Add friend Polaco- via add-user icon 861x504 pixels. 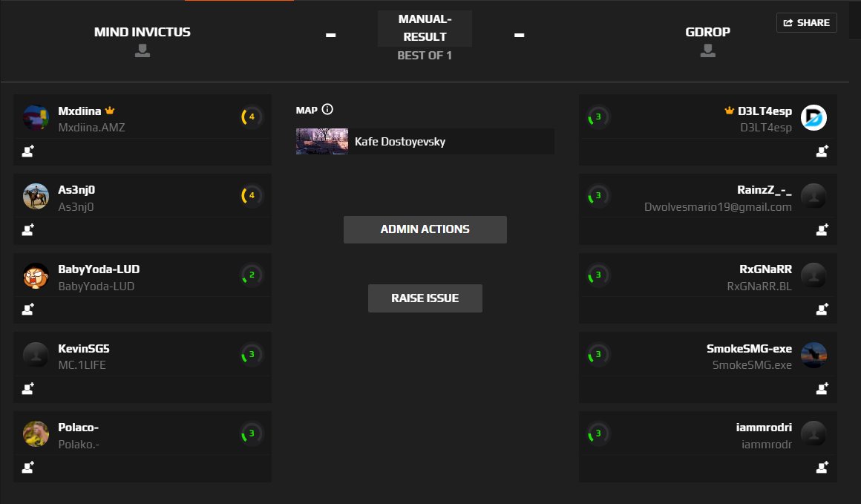pyautogui.click(x=28, y=467)
